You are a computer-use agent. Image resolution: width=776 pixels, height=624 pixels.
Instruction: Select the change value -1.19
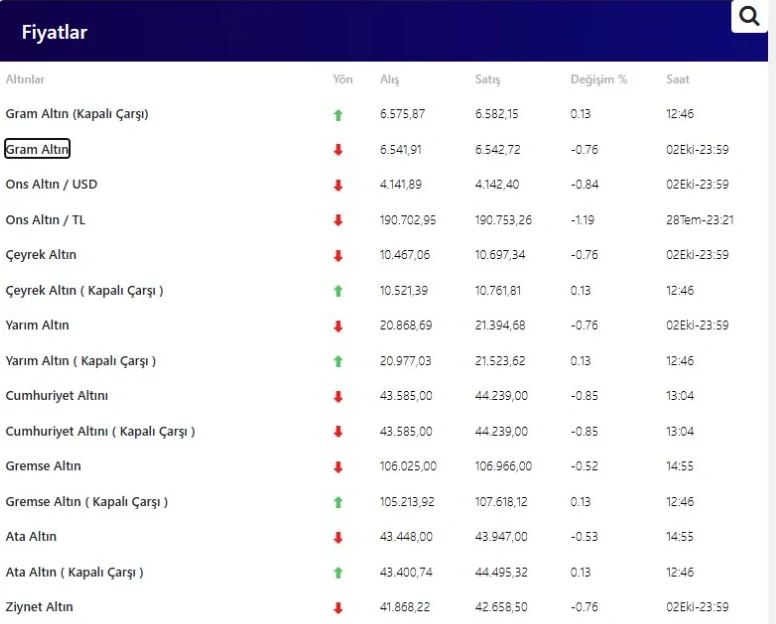tap(582, 220)
